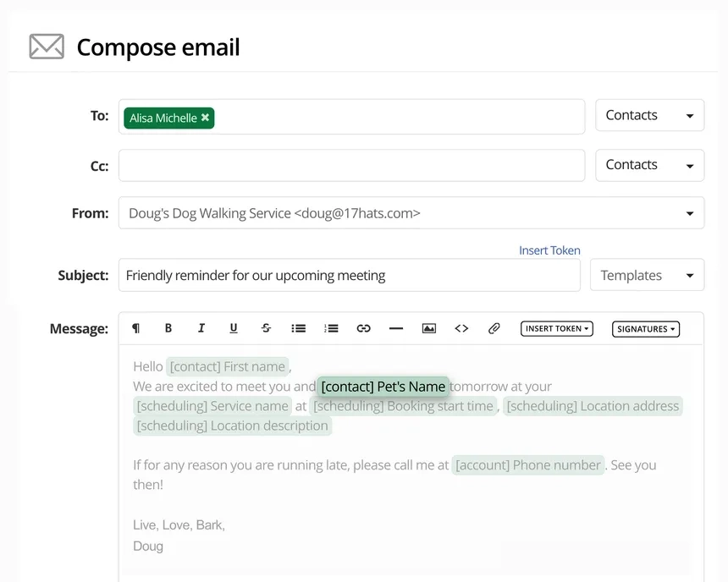The width and height of the screenshot is (728, 582).
Task: Click into the Cc input field
Action: (350, 166)
